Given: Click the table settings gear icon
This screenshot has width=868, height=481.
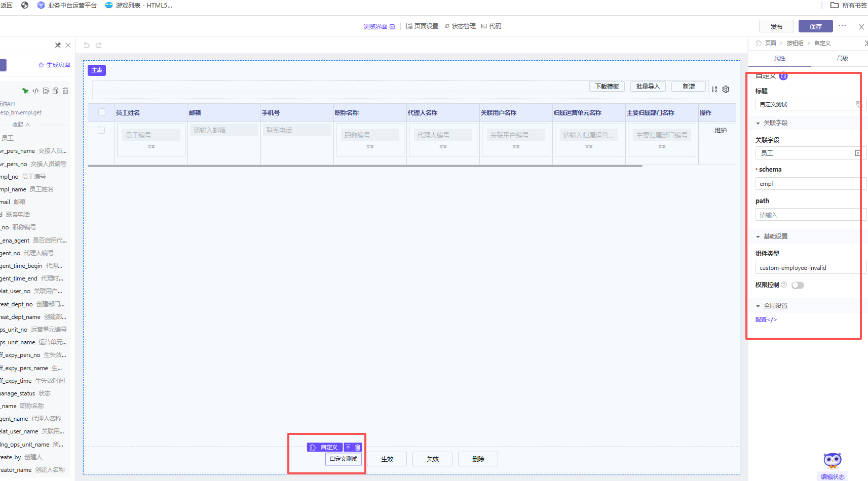Looking at the screenshot, I should [x=726, y=89].
